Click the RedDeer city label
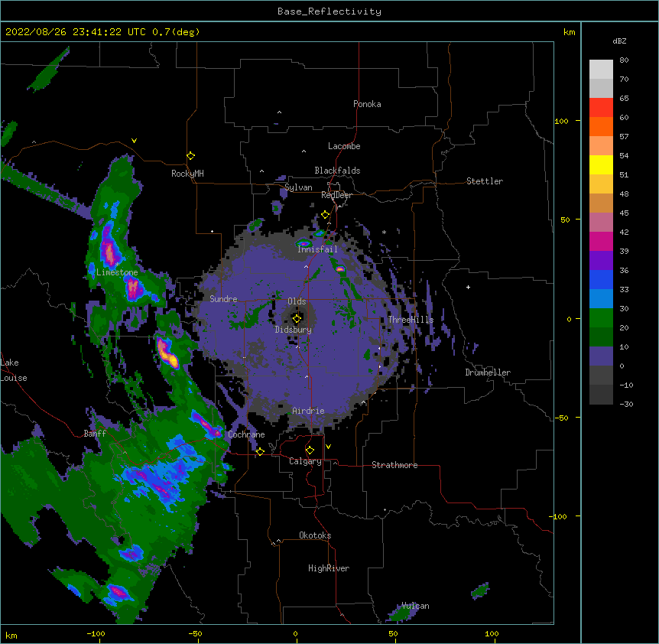Viewport: 659px width, 644px height. (x=336, y=195)
